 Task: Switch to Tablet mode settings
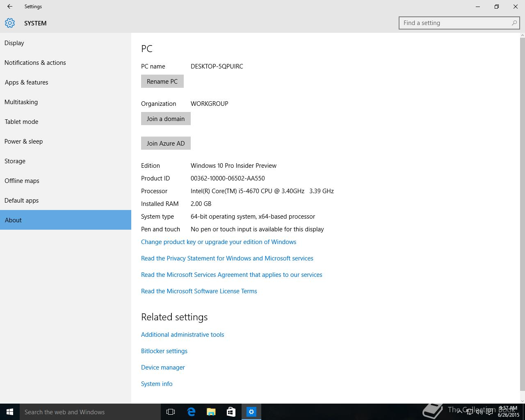tap(66, 122)
